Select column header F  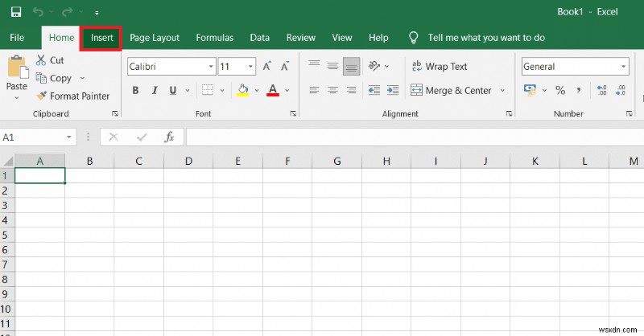(x=287, y=161)
